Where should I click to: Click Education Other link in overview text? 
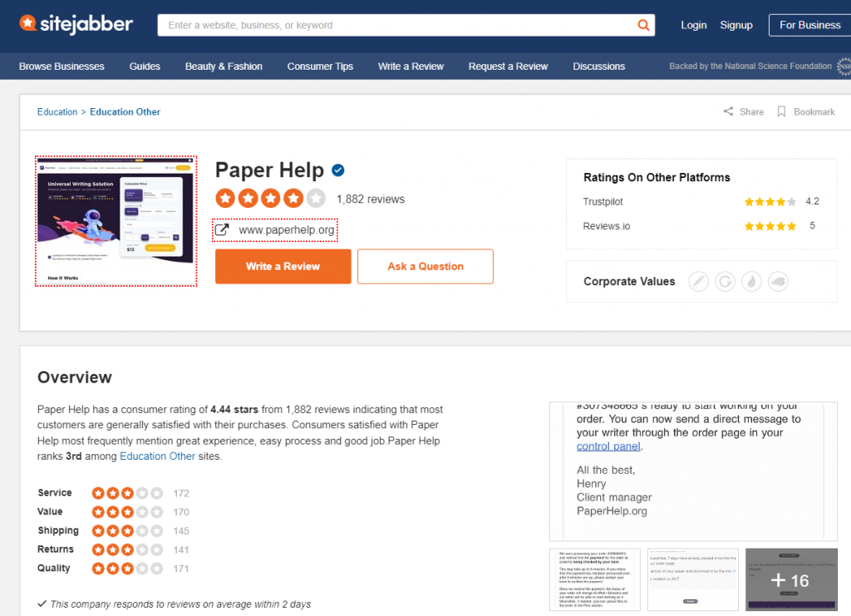coord(157,456)
